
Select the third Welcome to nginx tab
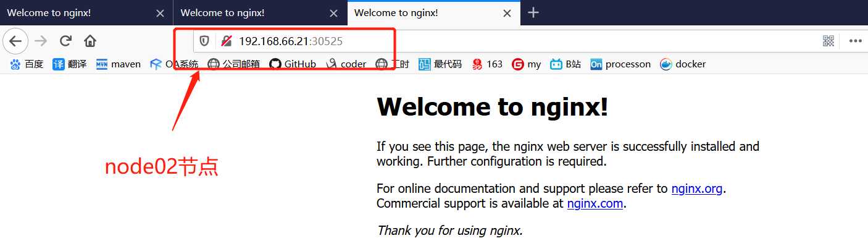434,13
